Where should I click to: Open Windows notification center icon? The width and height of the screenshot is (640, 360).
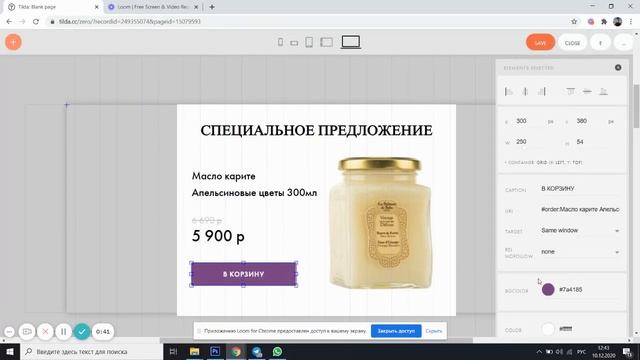pos(627,351)
